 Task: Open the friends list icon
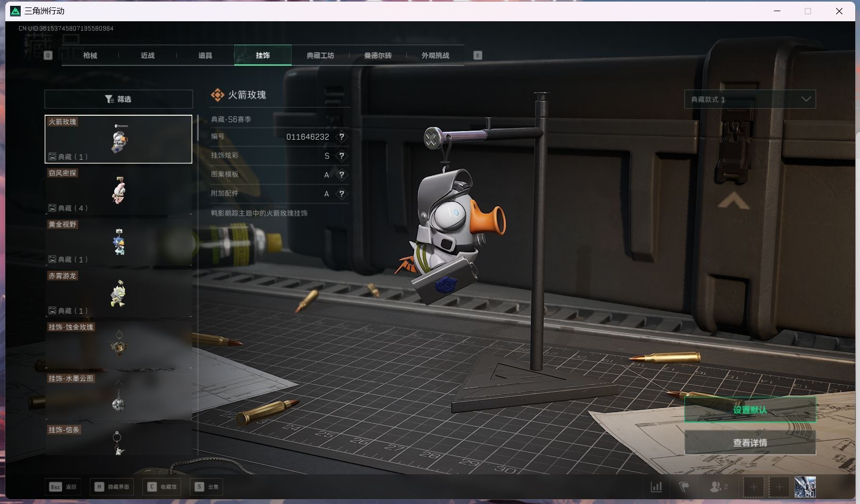(x=718, y=486)
